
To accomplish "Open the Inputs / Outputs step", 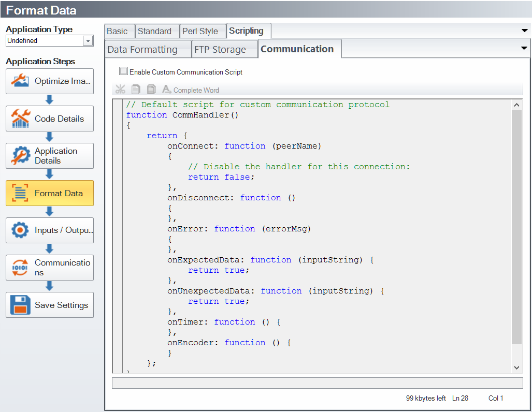I will click(50, 230).
